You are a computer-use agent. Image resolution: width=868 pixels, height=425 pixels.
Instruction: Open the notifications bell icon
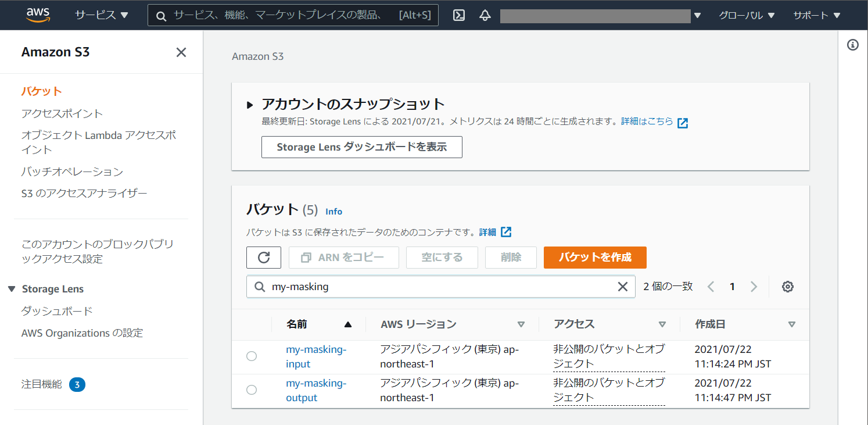click(485, 15)
